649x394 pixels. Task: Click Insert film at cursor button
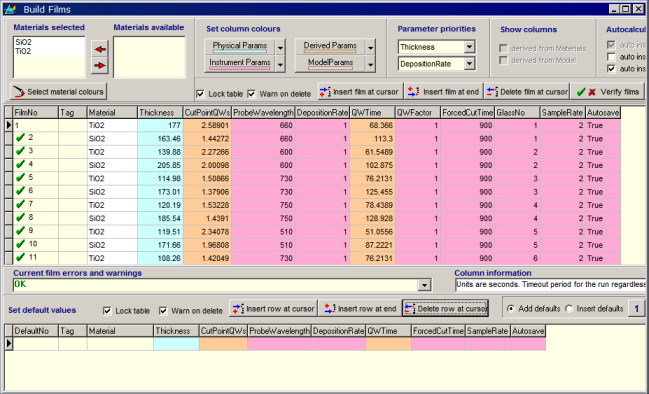pos(360,91)
